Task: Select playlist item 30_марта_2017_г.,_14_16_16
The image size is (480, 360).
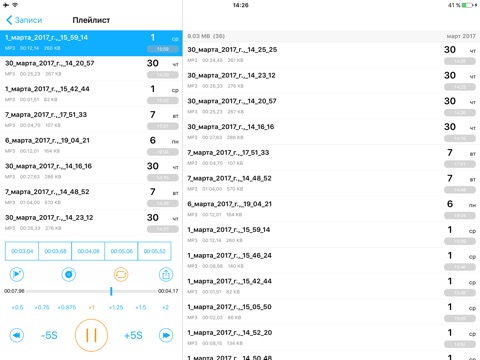Action: point(91,171)
